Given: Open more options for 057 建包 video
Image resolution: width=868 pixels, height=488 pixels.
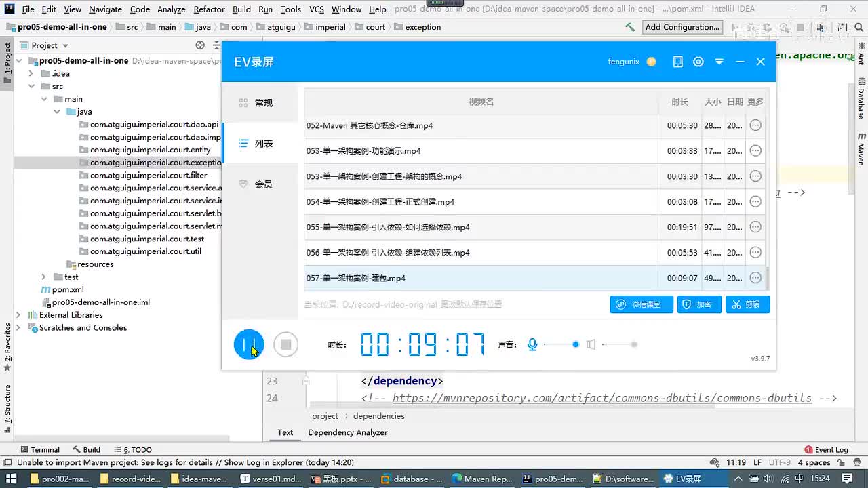Looking at the screenshot, I should pos(755,278).
